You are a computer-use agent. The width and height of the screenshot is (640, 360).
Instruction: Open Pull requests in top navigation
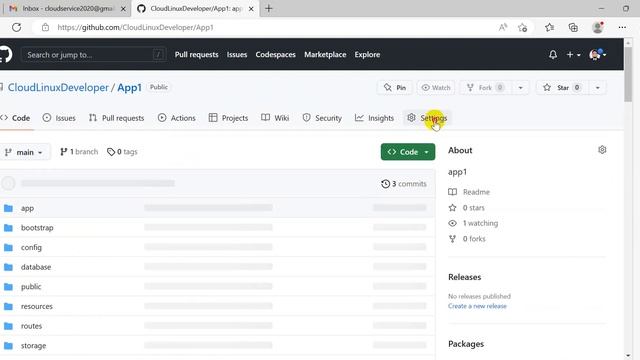coord(196,54)
